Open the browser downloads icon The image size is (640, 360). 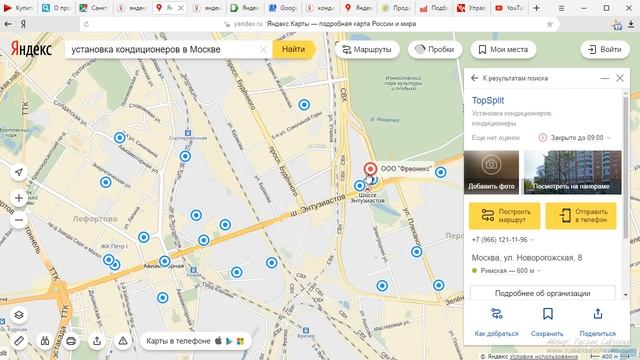point(631,24)
